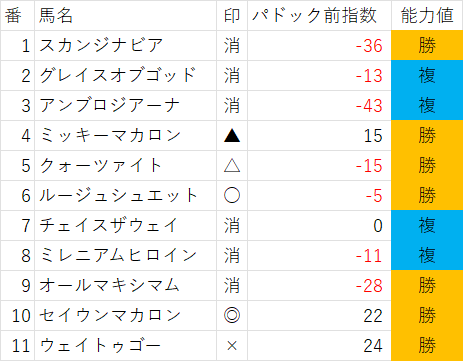Click the black triangle mark for ミッキーマカロン
Viewport: 463px width, 361px height.
point(232,136)
